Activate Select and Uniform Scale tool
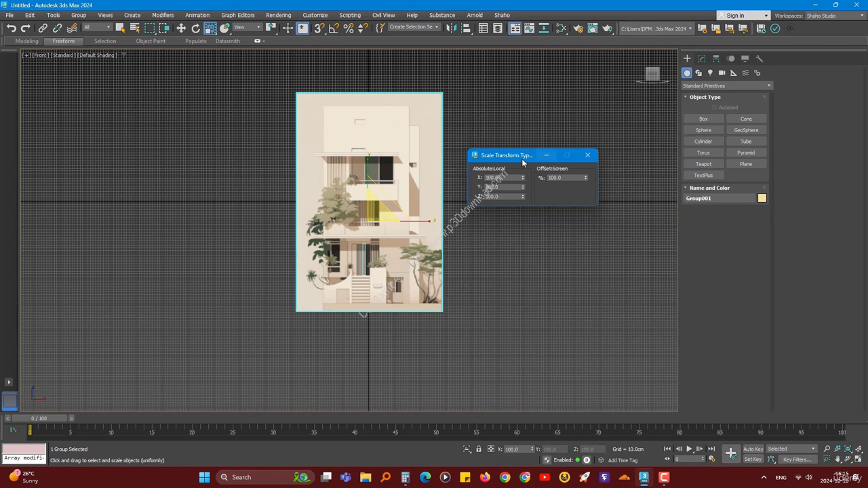Image resolution: width=868 pixels, height=488 pixels. point(210,28)
